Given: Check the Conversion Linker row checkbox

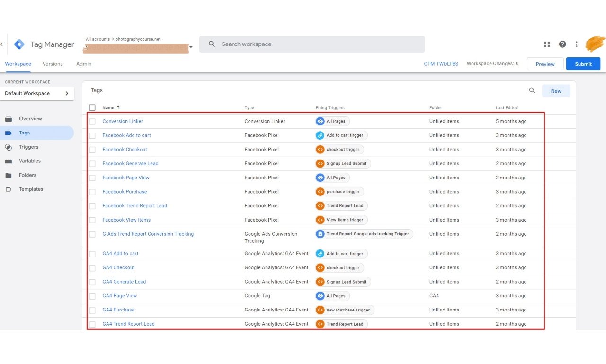Looking at the screenshot, I should pos(92,122).
